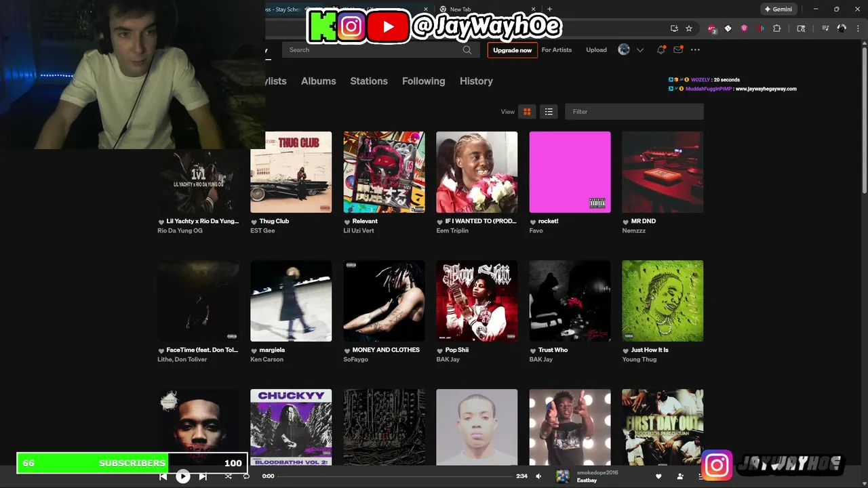Click the Upload link

point(597,50)
